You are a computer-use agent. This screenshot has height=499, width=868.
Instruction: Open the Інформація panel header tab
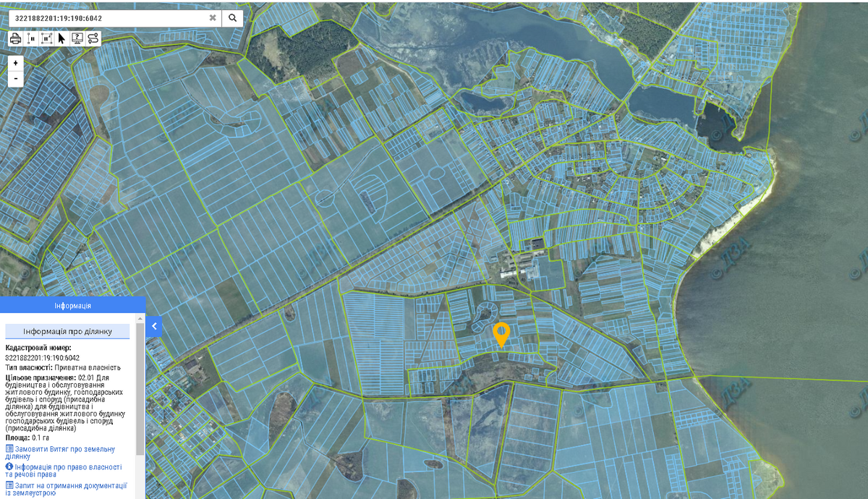72,305
